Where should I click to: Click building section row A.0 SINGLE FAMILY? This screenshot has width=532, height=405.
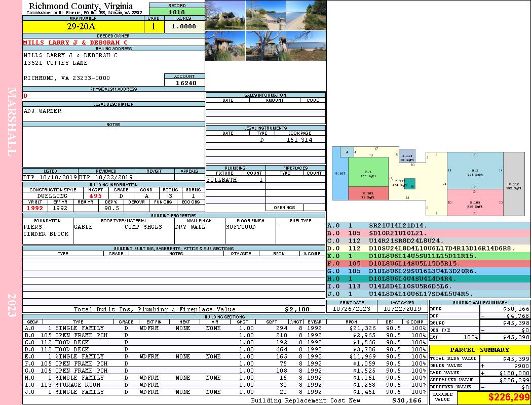pyautogui.click(x=224, y=328)
